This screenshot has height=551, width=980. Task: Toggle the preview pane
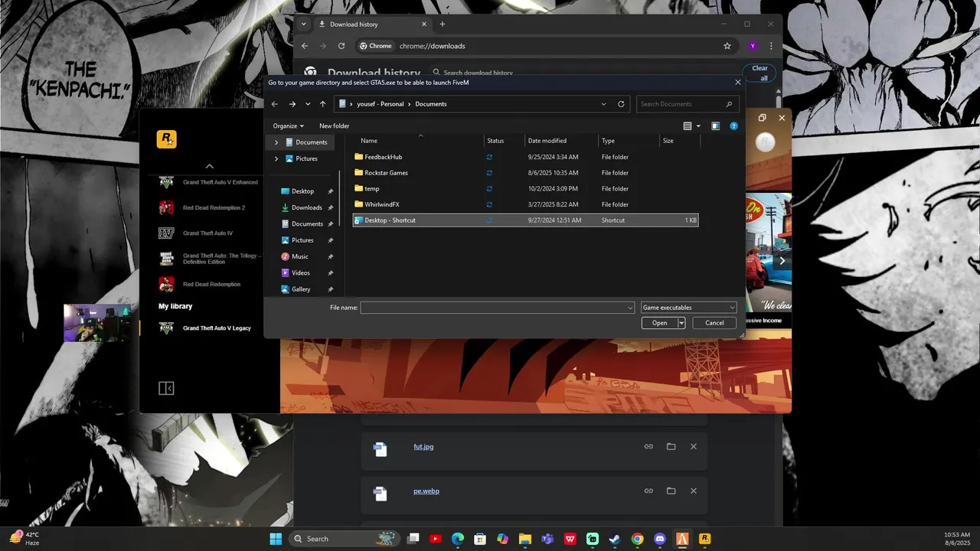pos(715,126)
